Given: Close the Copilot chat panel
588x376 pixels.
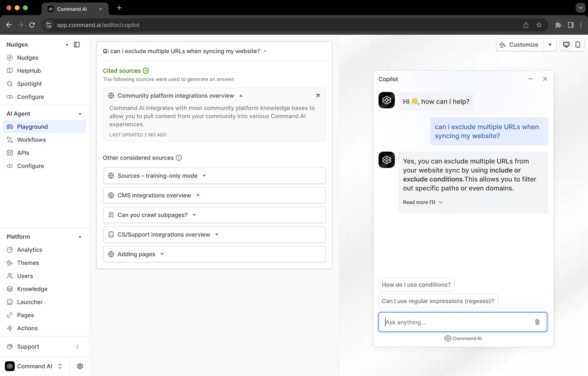Looking at the screenshot, I should (x=545, y=79).
